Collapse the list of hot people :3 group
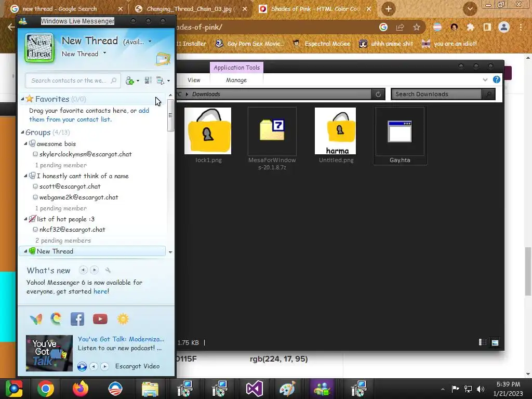This screenshot has width=532, height=399. click(25, 219)
